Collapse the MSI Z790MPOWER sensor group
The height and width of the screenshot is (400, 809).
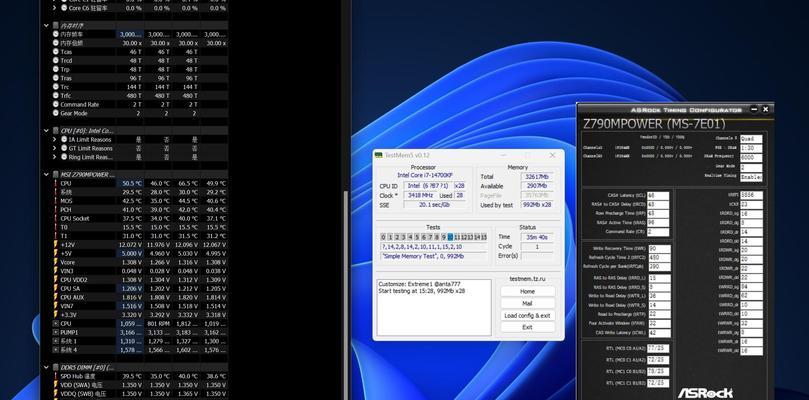[46, 174]
